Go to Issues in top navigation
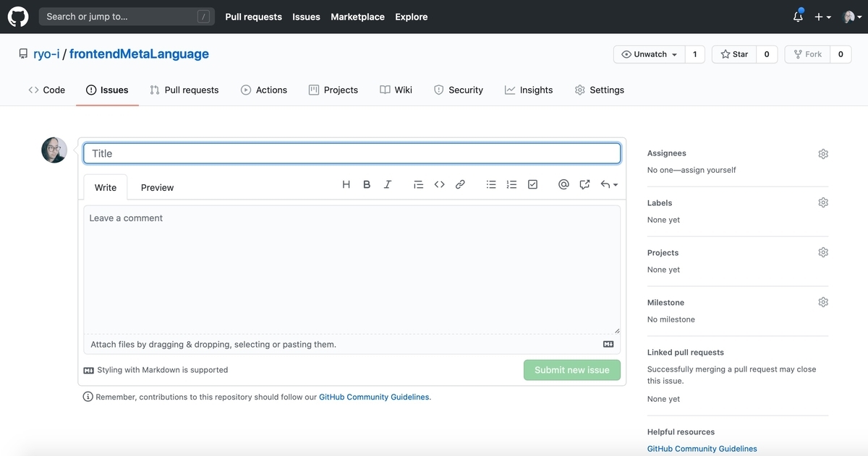Screen dimensions: 868x456 pos(306,17)
